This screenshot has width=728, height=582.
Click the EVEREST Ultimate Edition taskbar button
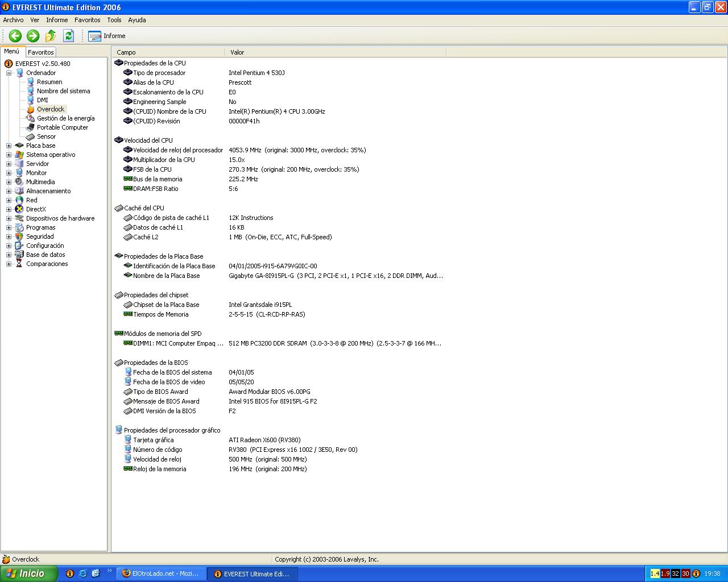click(x=251, y=574)
